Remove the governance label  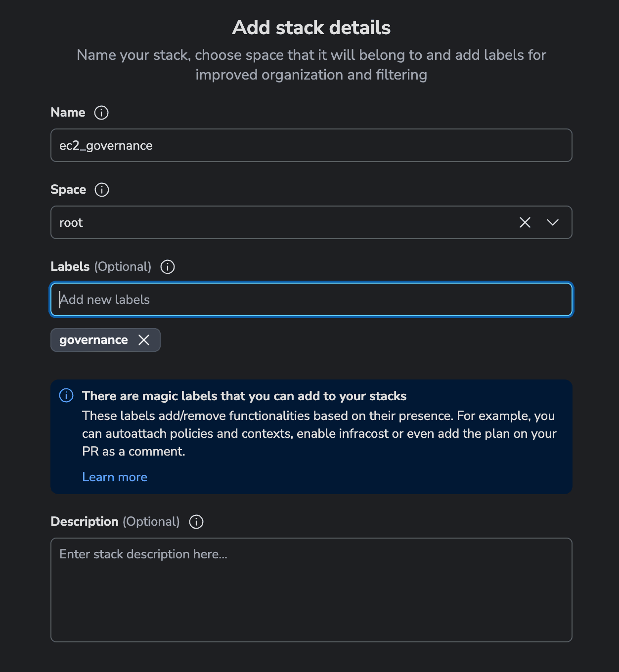click(144, 340)
